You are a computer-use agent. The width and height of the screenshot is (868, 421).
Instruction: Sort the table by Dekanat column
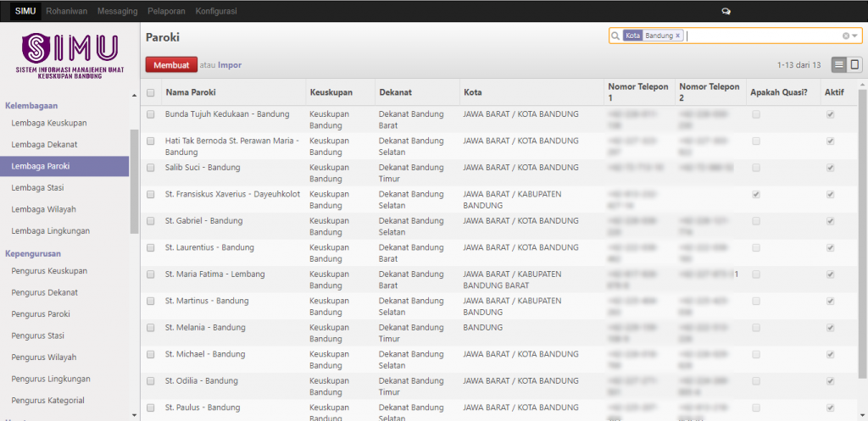click(395, 92)
